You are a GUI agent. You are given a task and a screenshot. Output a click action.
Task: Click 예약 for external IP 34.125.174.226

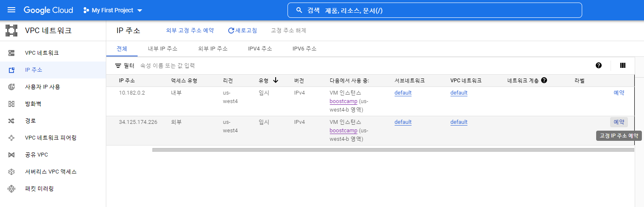(619, 122)
